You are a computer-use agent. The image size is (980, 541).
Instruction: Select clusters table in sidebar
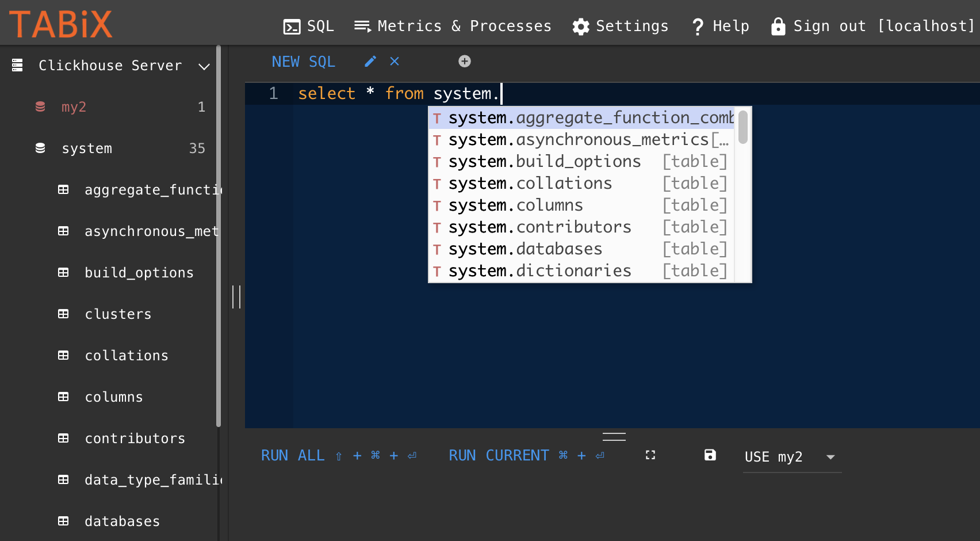118,314
